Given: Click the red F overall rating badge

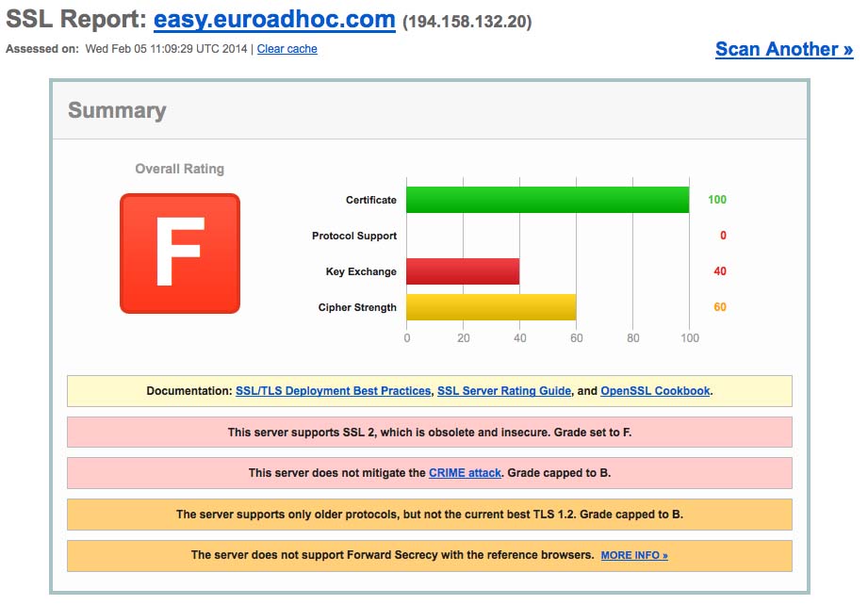Looking at the screenshot, I should [179, 253].
